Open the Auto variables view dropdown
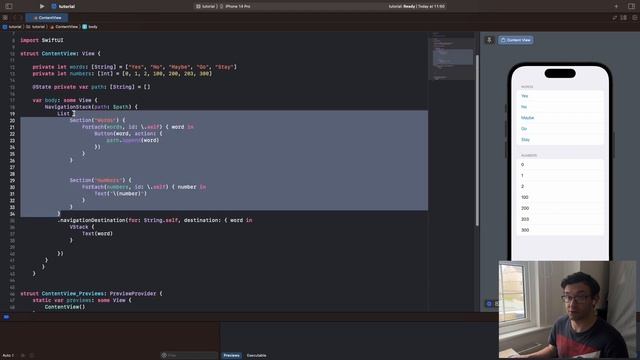Viewport: 640px width, 360px height. [8, 356]
